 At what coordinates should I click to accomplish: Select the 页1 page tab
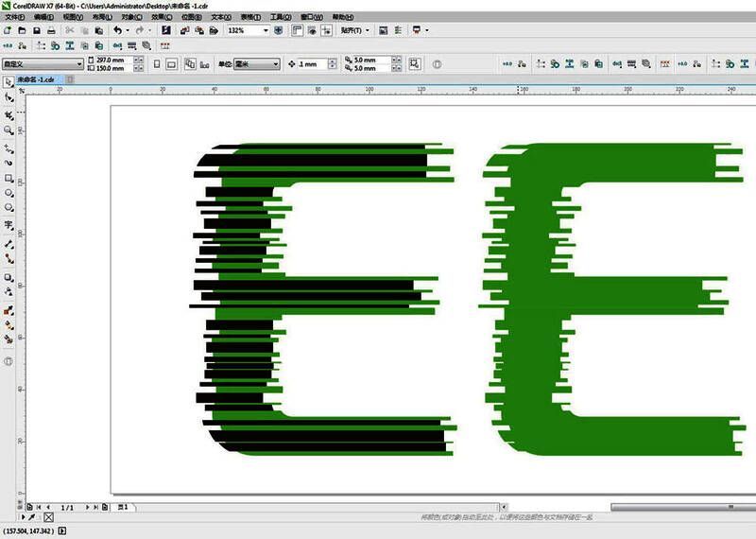pyautogui.click(x=122, y=508)
